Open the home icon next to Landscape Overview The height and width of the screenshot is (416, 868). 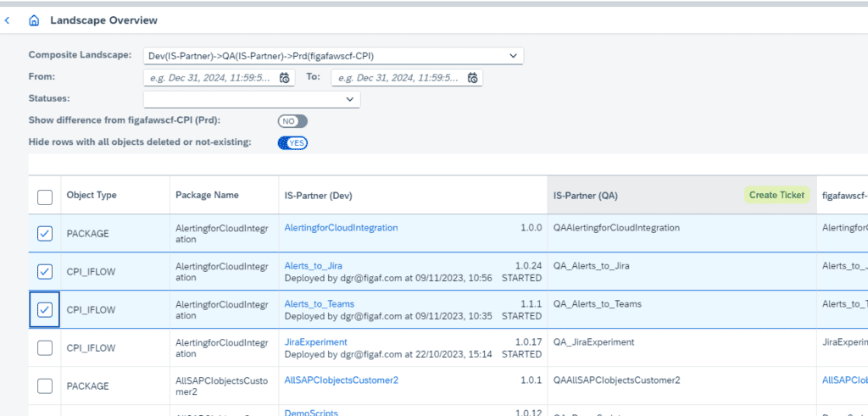(34, 20)
